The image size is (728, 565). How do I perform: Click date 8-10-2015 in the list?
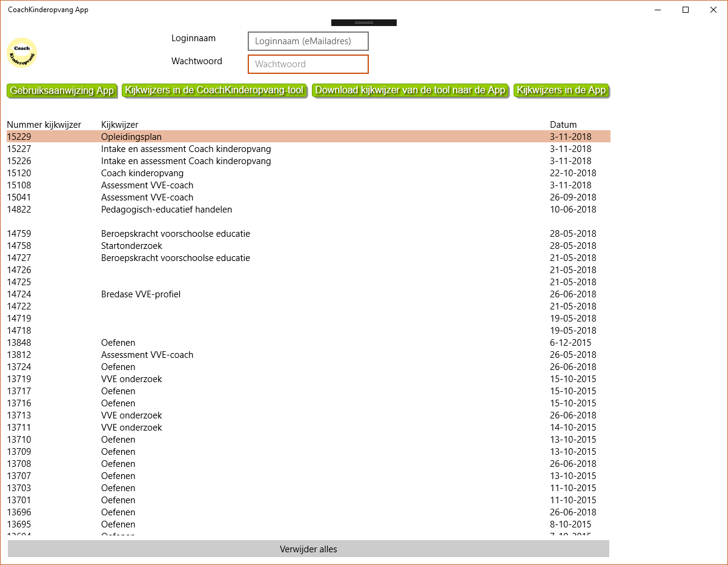point(571,524)
